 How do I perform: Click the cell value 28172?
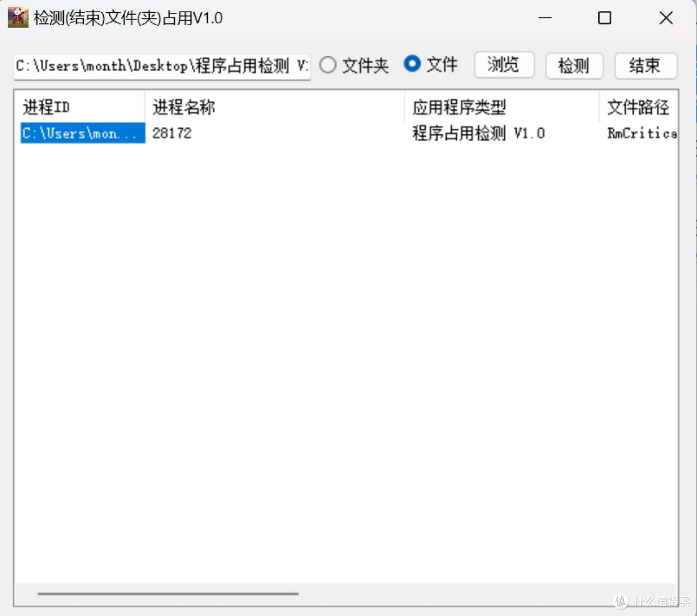pyautogui.click(x=172, y=133)
